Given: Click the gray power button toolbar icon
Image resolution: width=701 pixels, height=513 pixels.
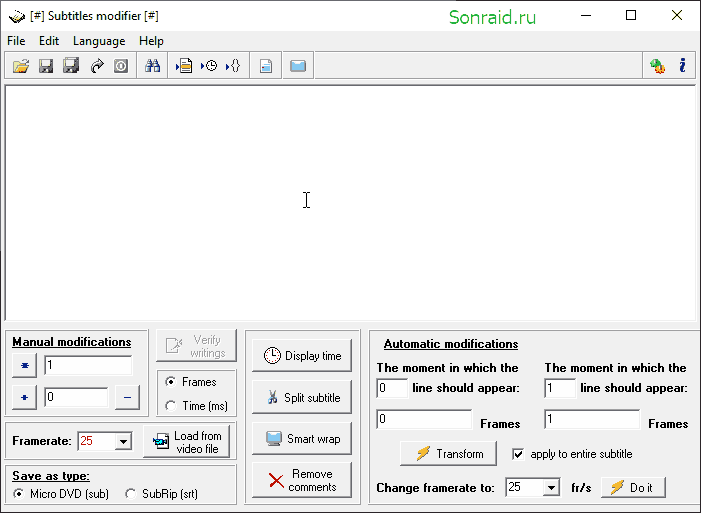Looking at the screenshot, I should point(121,66).
